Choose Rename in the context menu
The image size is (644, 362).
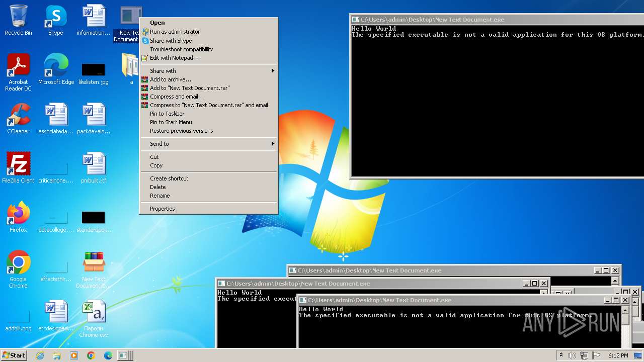208,196
